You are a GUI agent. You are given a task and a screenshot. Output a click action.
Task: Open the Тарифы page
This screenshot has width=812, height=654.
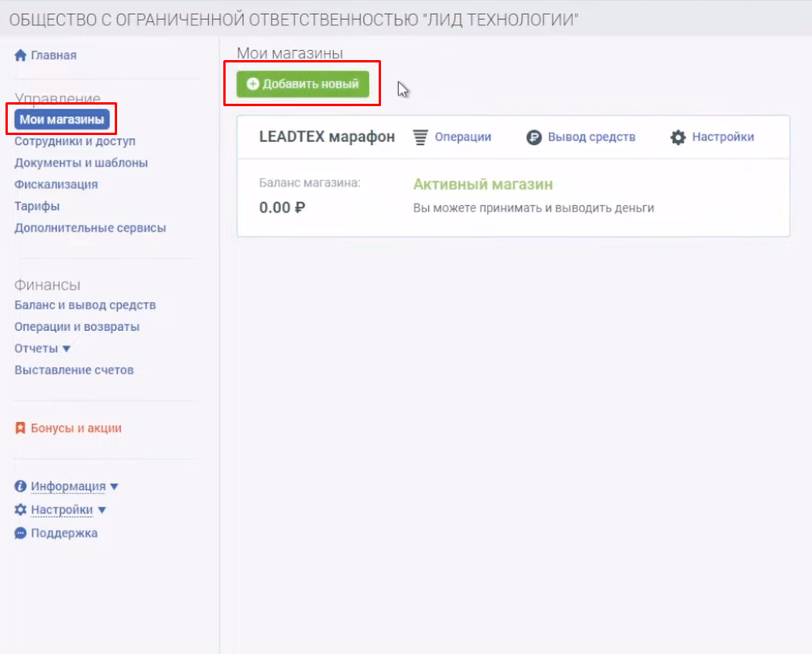[37, 206]
